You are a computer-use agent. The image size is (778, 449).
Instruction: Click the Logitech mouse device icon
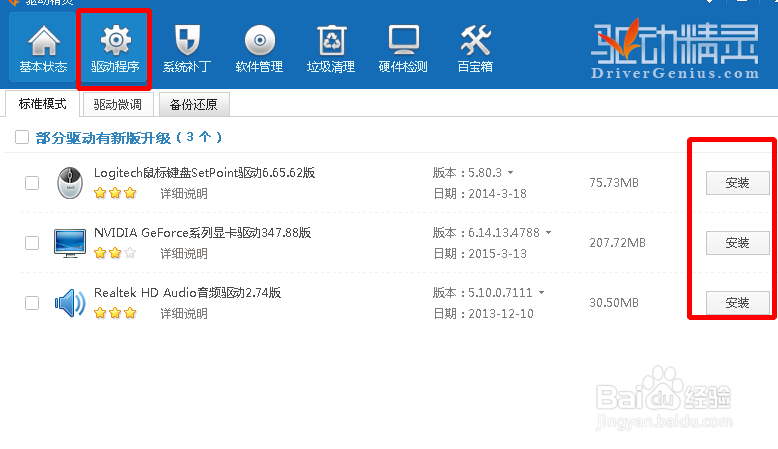click(x=70, y=183)
